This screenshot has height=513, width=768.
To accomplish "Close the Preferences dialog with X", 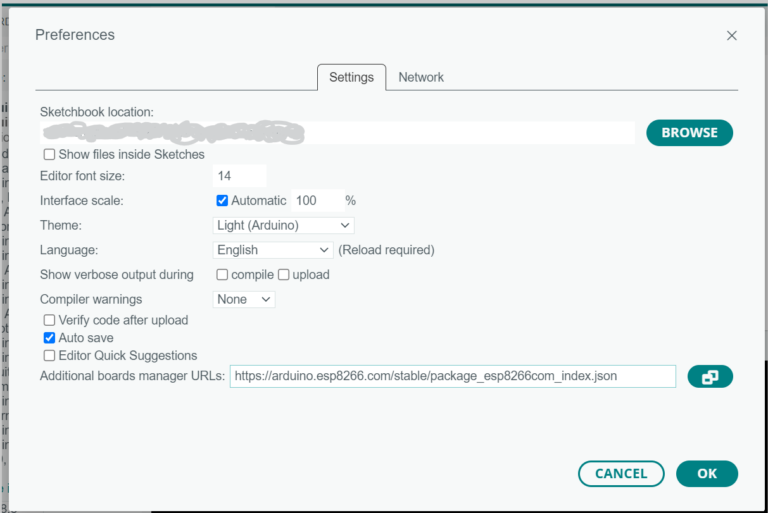I will coord(731,36).
